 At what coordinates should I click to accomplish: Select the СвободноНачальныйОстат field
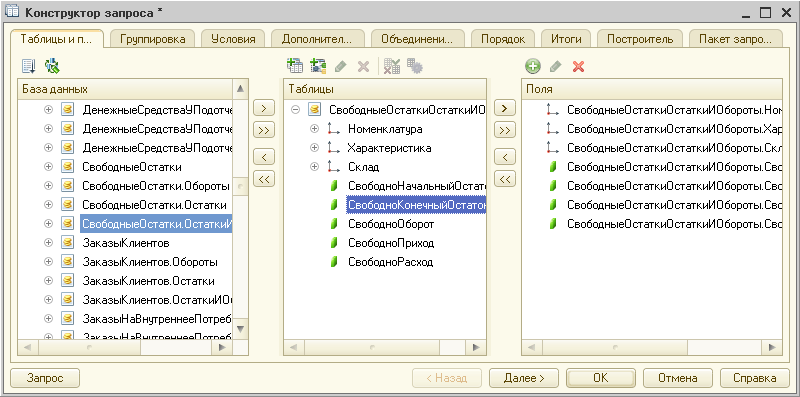click(416, 186)
